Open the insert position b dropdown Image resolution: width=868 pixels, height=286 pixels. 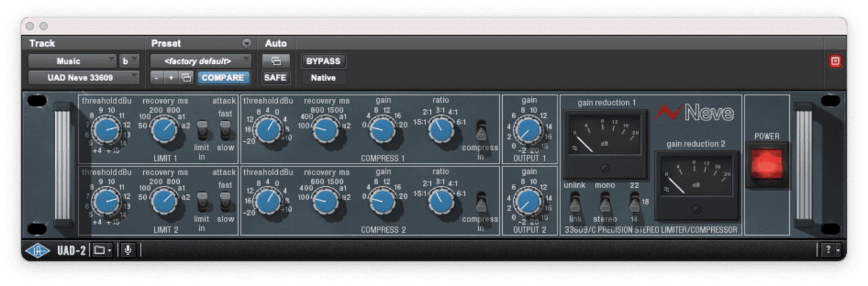pos(129,61)
